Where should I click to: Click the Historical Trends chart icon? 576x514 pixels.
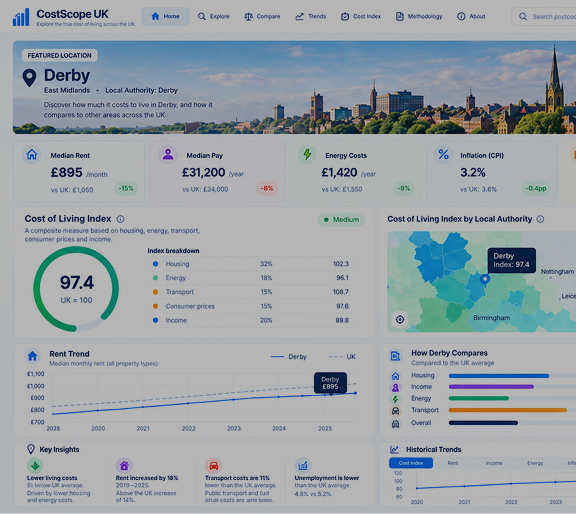pyautogui.click(x=394, y=449)
